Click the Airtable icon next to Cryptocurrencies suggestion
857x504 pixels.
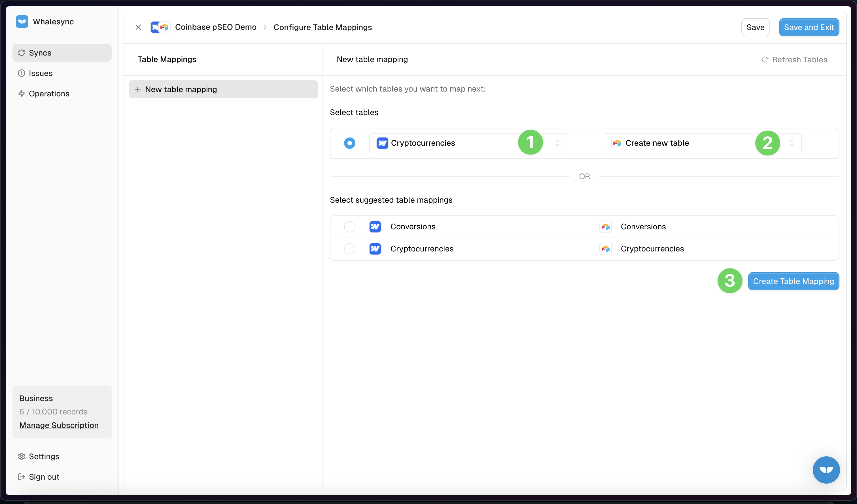click(x=605, y=249)
